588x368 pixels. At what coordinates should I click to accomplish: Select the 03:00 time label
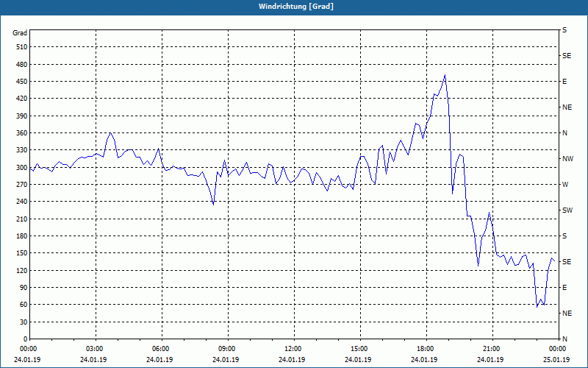point(96,349)
